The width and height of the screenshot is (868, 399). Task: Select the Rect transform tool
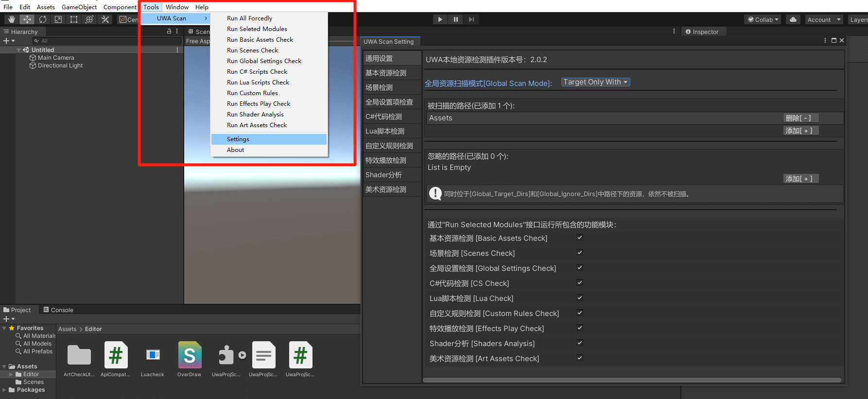click(x=74, y=19)
